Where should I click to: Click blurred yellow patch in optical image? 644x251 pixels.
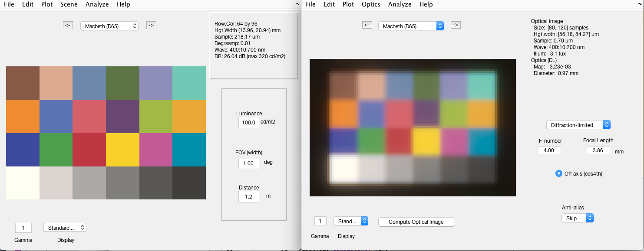(426, 142)
